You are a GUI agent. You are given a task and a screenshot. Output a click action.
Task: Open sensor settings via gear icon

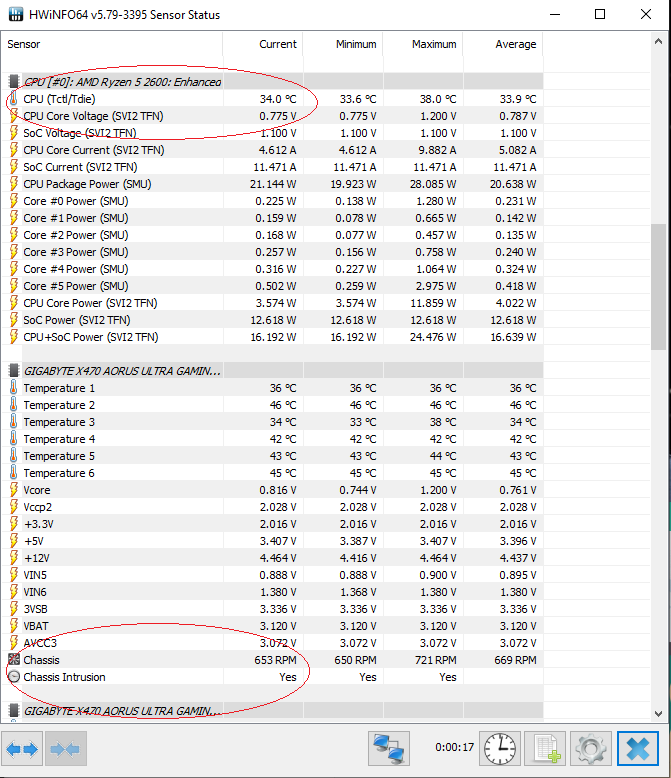(x=591, y=748)
